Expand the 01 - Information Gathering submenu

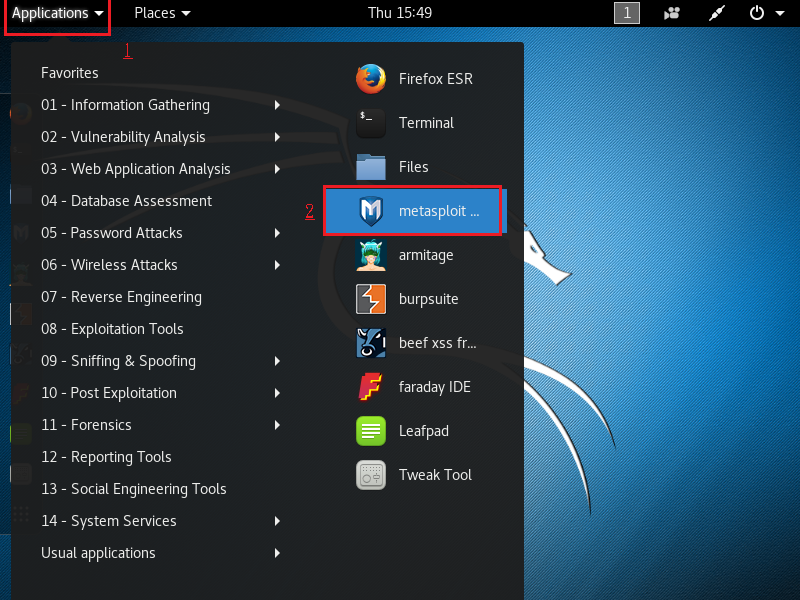[x=125, y=105]
